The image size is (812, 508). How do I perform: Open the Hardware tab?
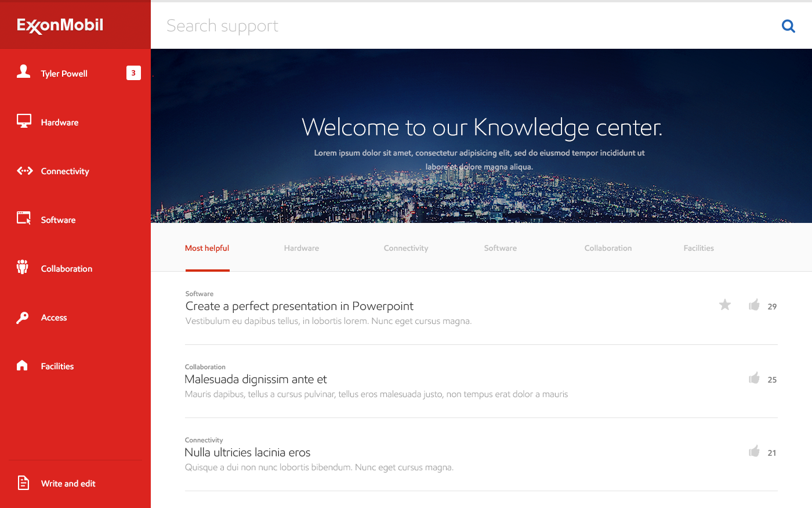(302, 248)
